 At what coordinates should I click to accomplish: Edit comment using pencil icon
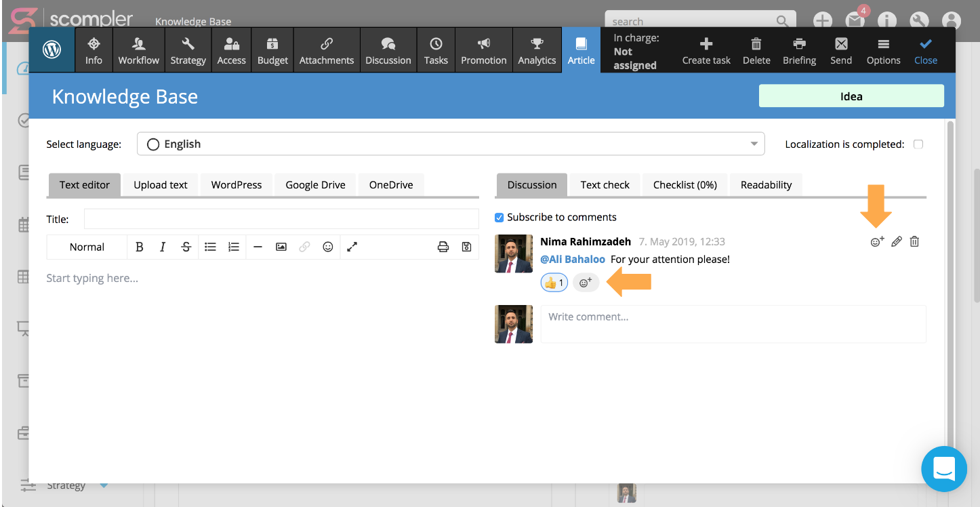tap(897, 242)
